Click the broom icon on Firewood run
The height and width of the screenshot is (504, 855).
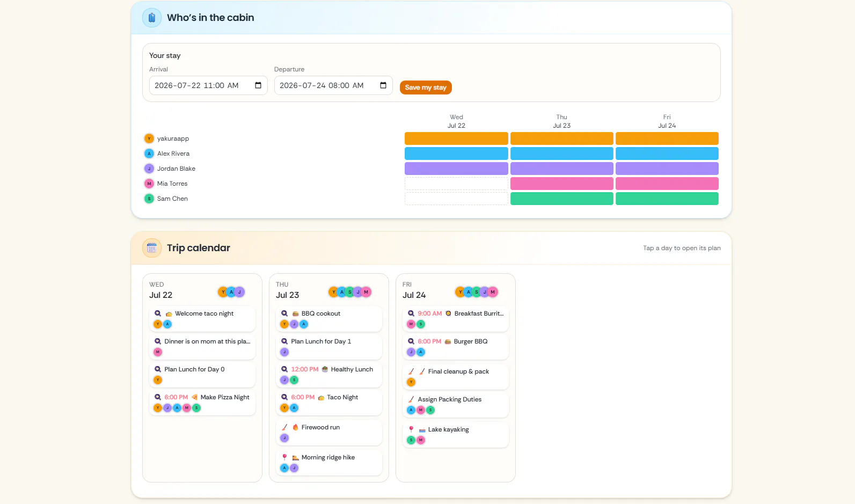pyautogui.click(x=284, y=427)
